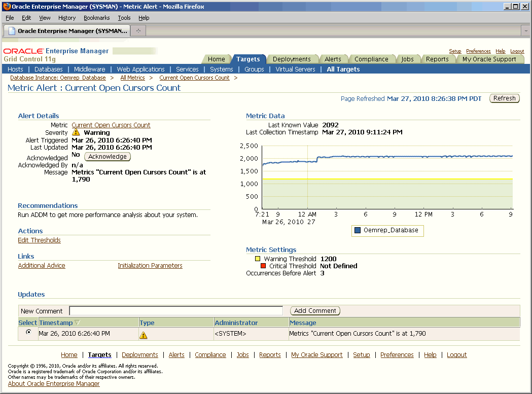
Task: Click Logout link in top right header
Action: (x=517, y=51)
